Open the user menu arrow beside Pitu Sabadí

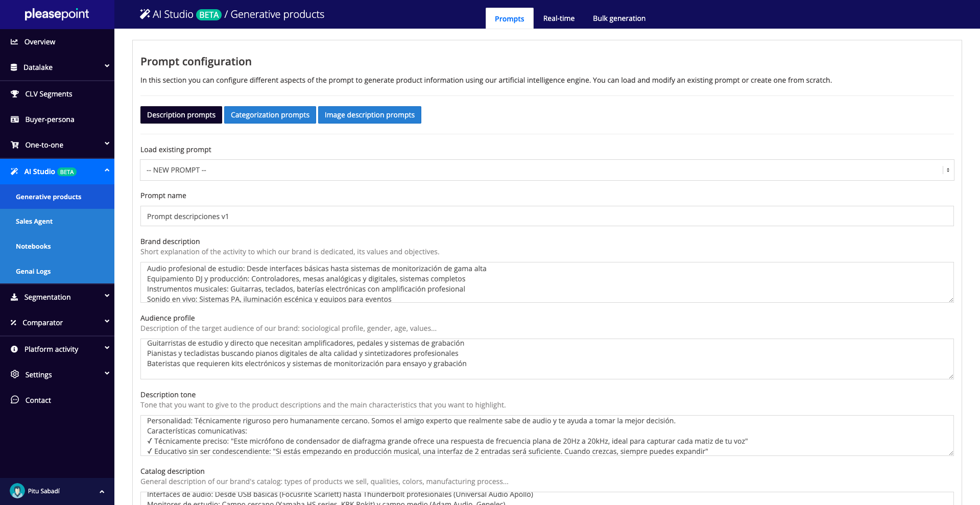tap(102, 491)
